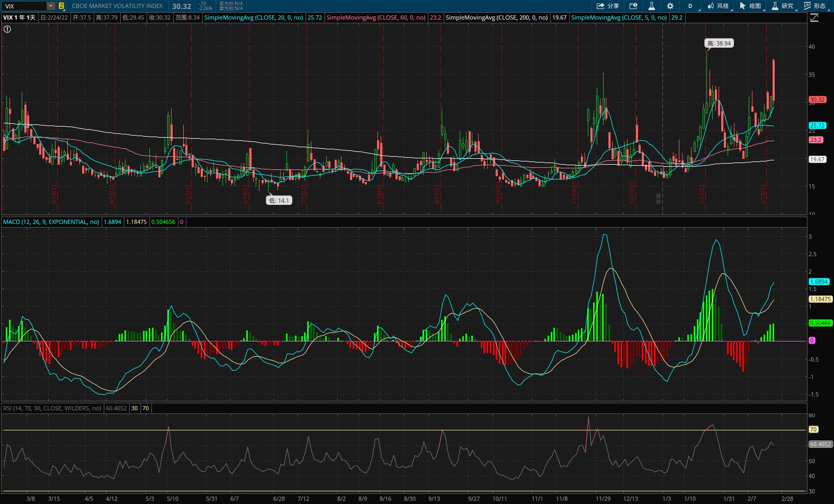Click the cyan 25.72 axis bubble
The image size is (834, 504).
pyautogui.click(x=817, y=125)
